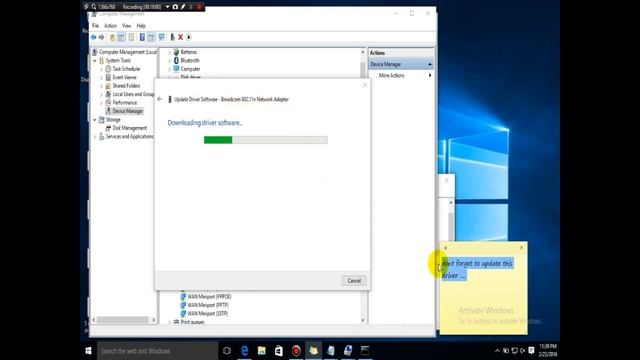
Task: Click the yellow Up One Level toolbar icon
Action: coord(112,37)
